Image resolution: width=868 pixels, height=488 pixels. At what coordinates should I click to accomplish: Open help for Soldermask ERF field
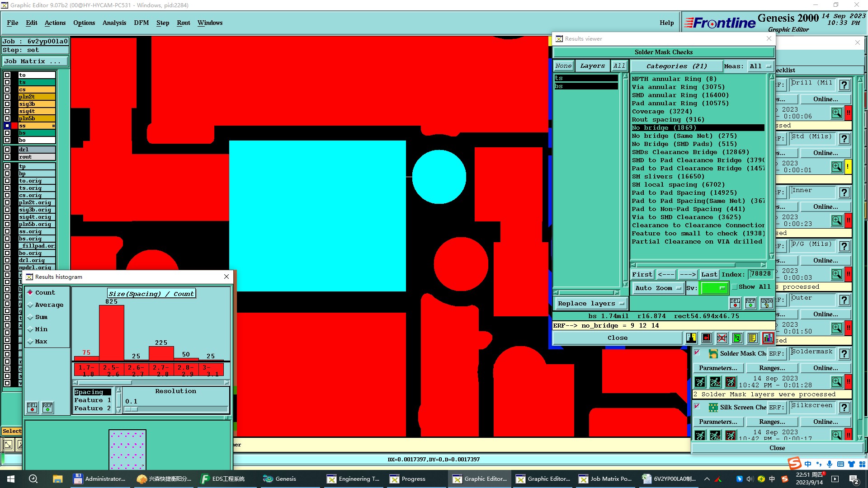pyautogui.click(x=844, y=354)
